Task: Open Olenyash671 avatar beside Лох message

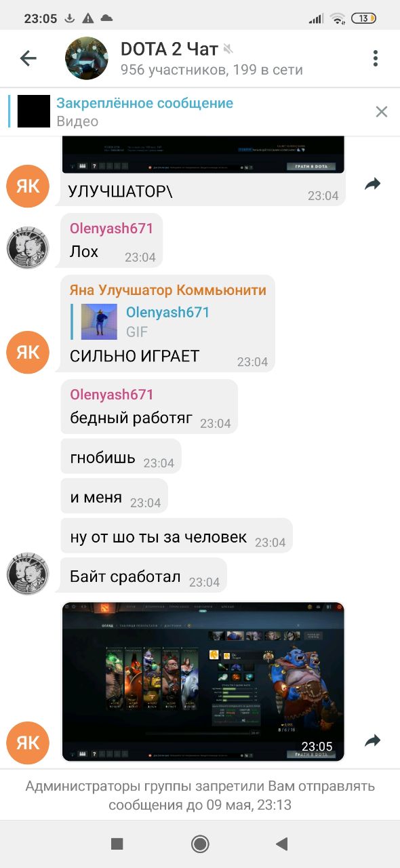Action: pos(28,247)
